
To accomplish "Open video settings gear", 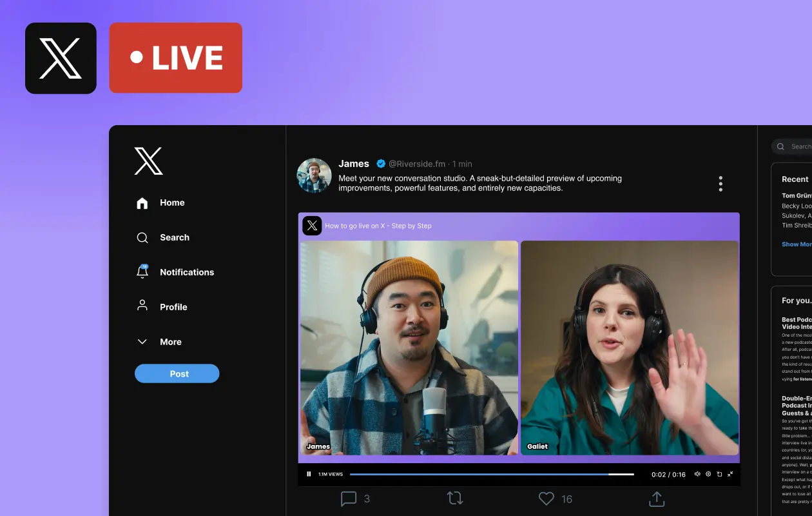I will coord(708,474).
